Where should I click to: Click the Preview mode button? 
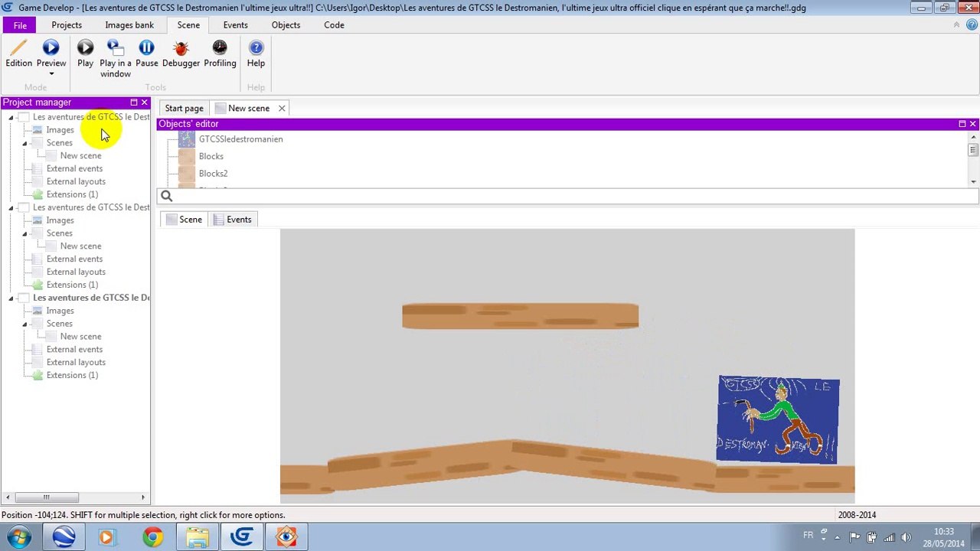pos(51,54)
